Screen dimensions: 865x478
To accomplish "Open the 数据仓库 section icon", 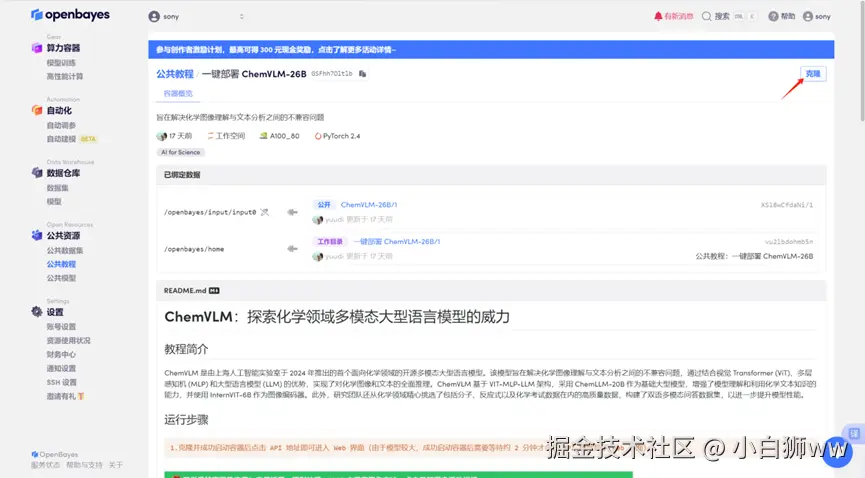I will coord(37,173).
